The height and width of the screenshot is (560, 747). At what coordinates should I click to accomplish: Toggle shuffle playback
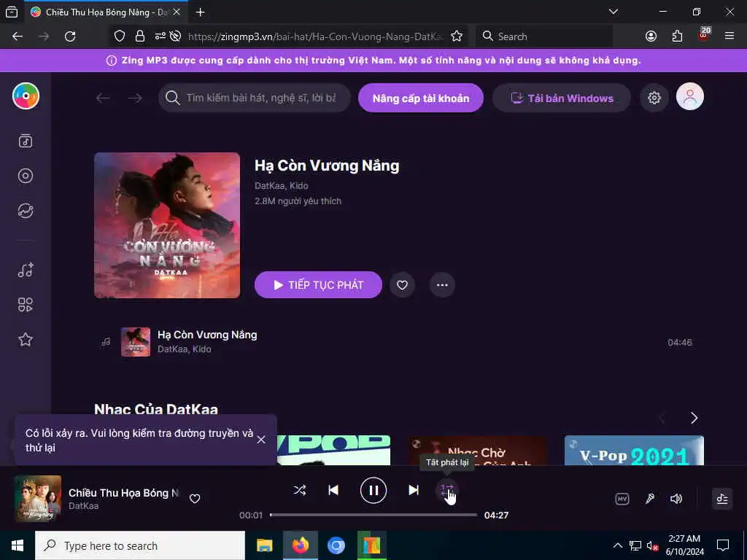point(300,490)
